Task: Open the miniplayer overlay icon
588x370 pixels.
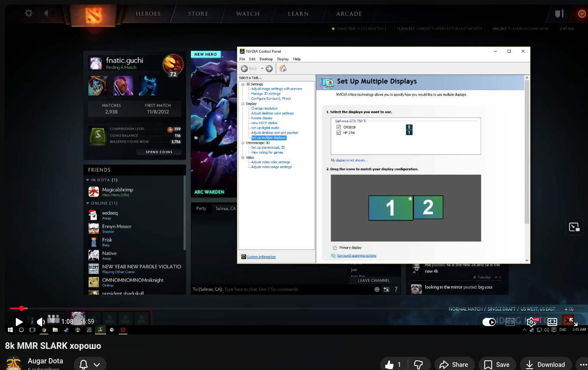Action: coord(574,227)
